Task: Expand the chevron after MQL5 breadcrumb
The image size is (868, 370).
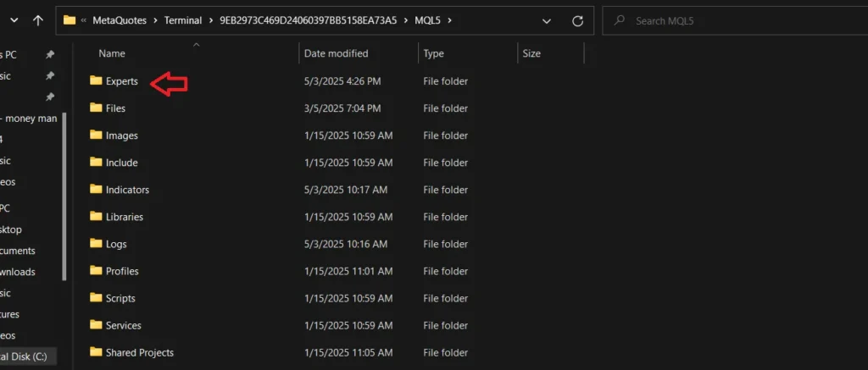Action: 449,21
